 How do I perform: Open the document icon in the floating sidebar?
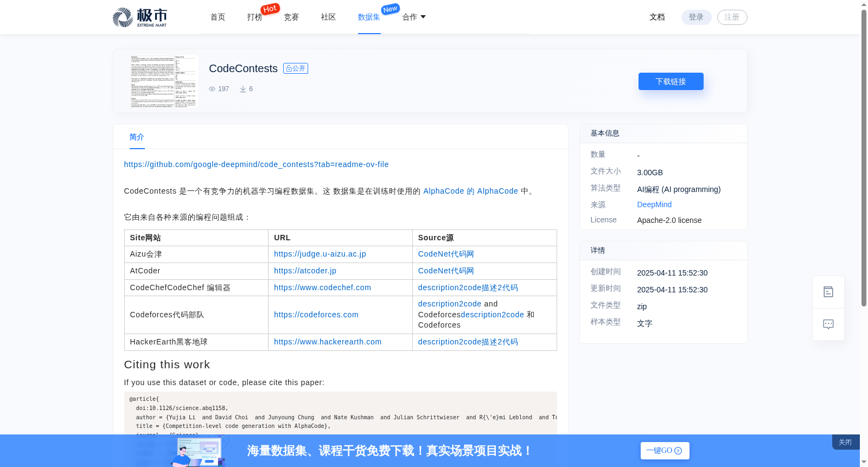828,292
